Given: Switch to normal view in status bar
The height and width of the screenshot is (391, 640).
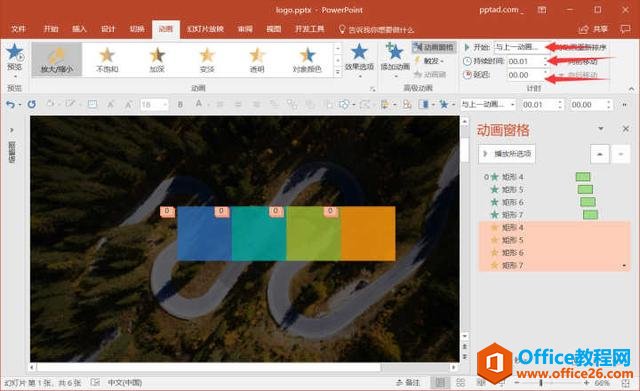Looking at the screenshot, I should (440, 382).
